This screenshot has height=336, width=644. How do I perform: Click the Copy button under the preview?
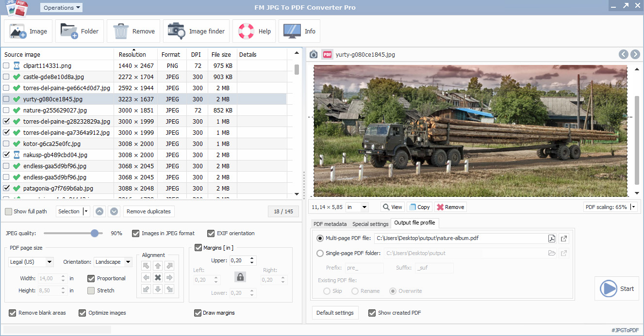pyautogui.click(x=419, y=207)
